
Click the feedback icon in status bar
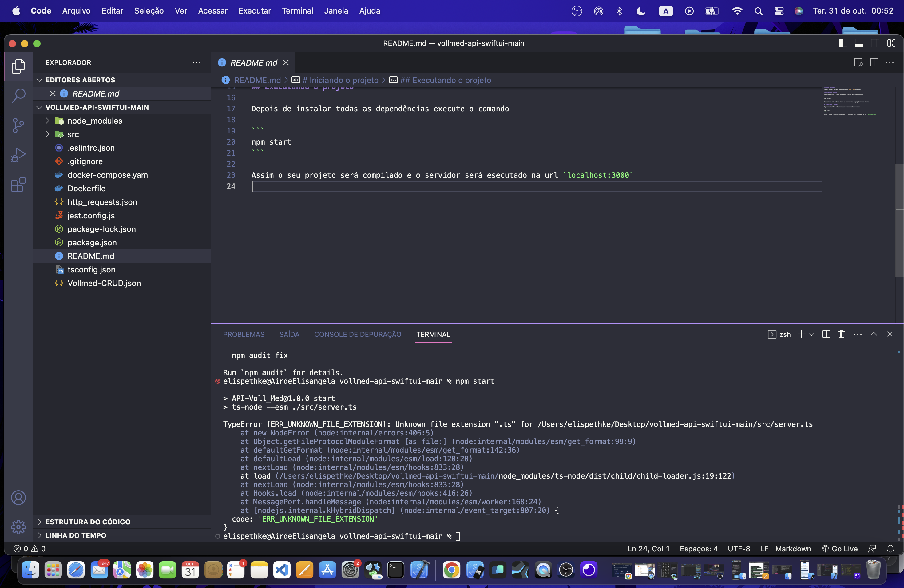click(x=872, y=549)
